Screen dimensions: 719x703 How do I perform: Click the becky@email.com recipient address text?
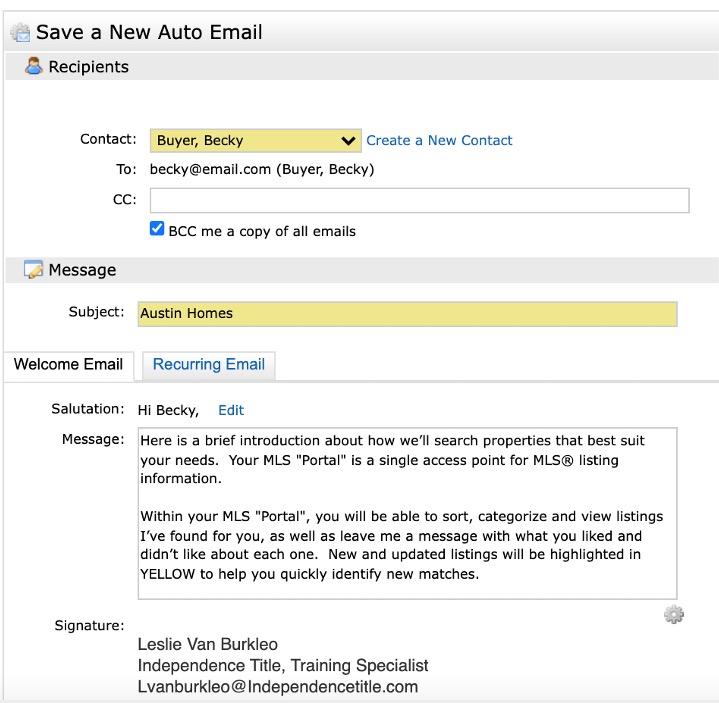coord(210,170)
